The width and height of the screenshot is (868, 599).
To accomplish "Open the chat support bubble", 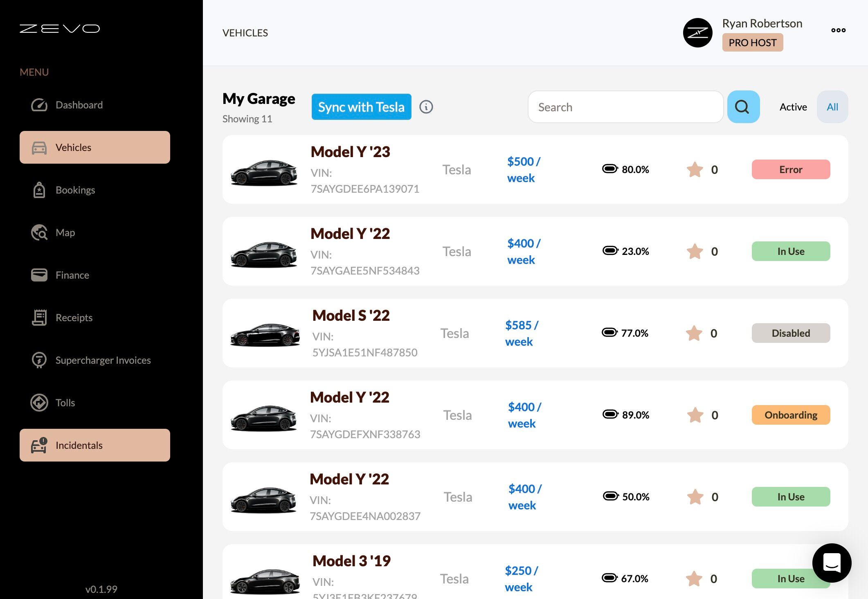I will pyautogui.click(x=832, y=563).
